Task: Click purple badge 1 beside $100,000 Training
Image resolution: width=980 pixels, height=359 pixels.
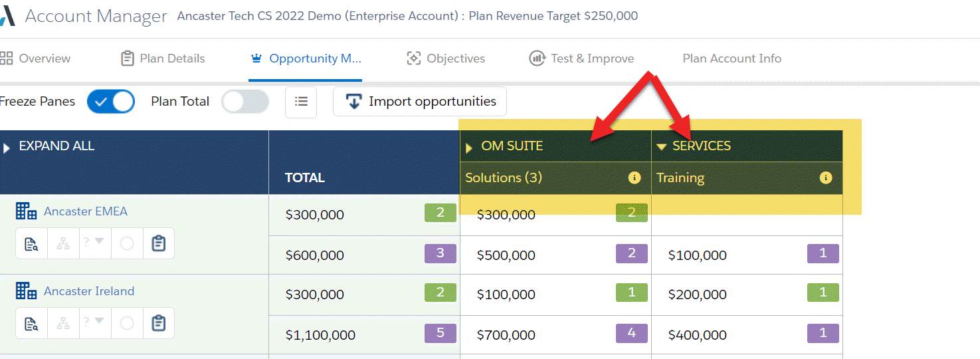Action: tap(823, 253)
